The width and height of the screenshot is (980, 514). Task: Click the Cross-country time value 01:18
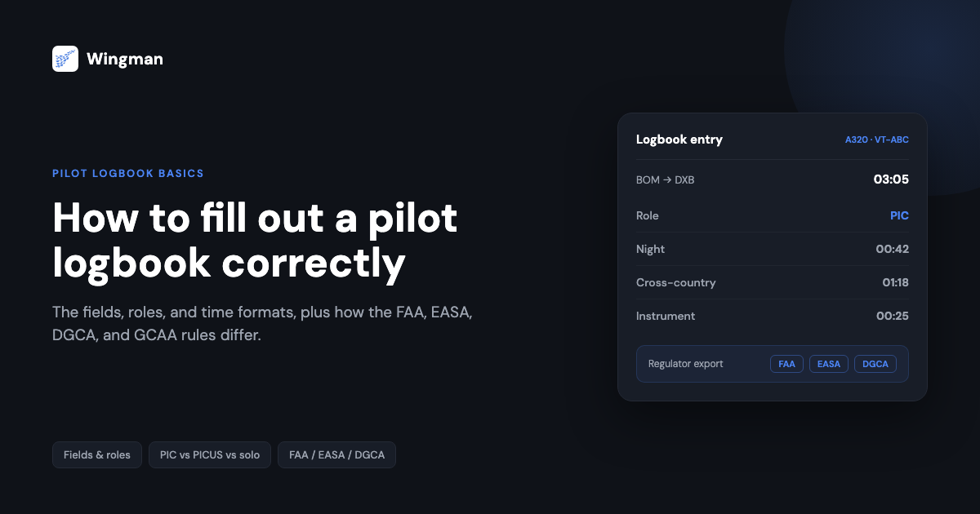point(895,283)
